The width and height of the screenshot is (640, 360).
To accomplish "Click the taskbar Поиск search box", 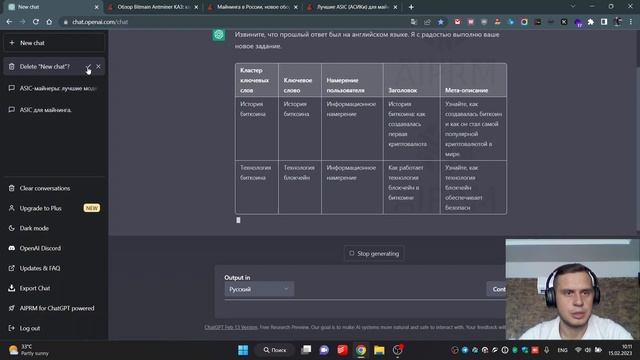I will click(x=275, y=350).
